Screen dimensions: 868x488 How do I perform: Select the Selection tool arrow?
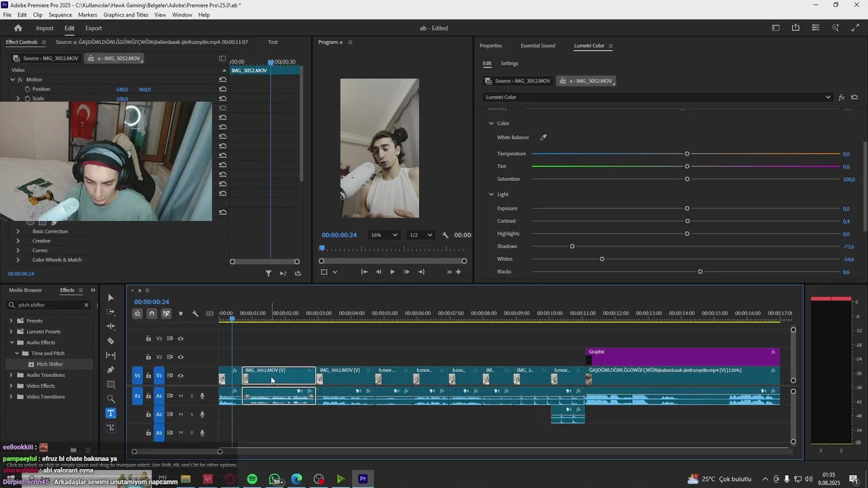[x=111, y=298]
